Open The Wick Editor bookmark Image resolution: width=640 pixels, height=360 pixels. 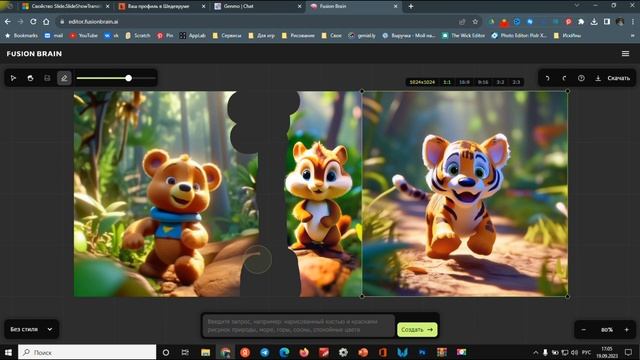tap(464, 36)
